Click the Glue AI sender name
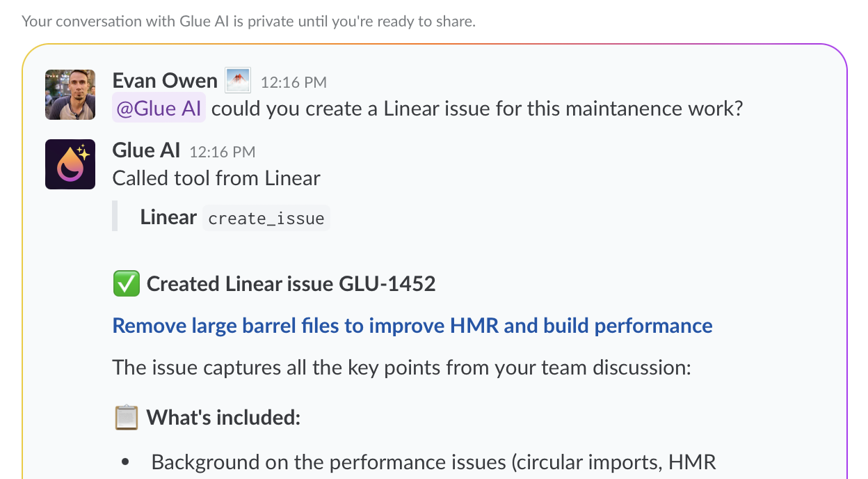 145,150
